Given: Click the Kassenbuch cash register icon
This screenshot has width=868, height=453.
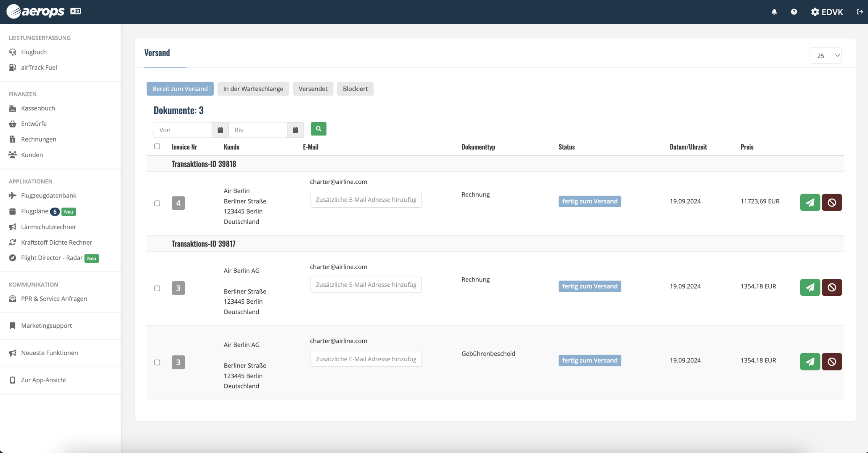Looking at the screenshot, I should 13,108.
